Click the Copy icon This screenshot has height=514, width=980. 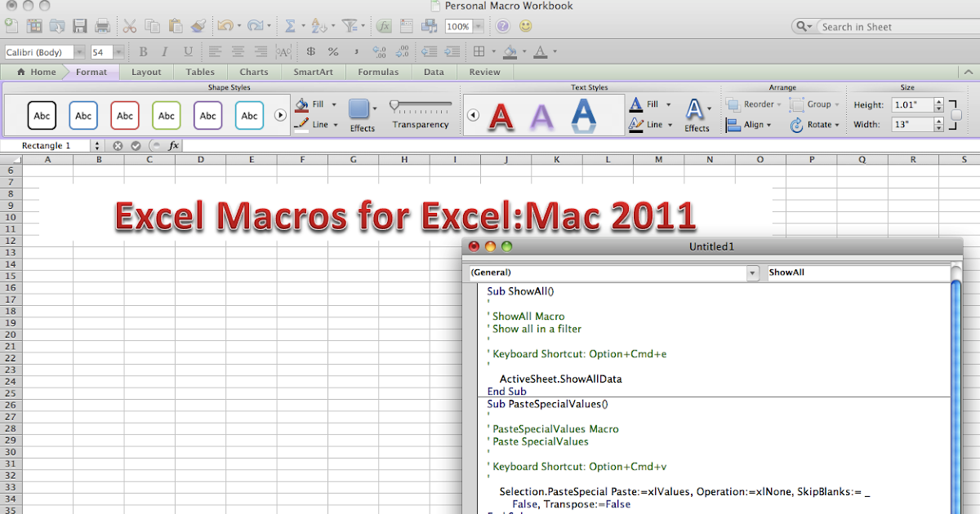(x=152, y=26)
